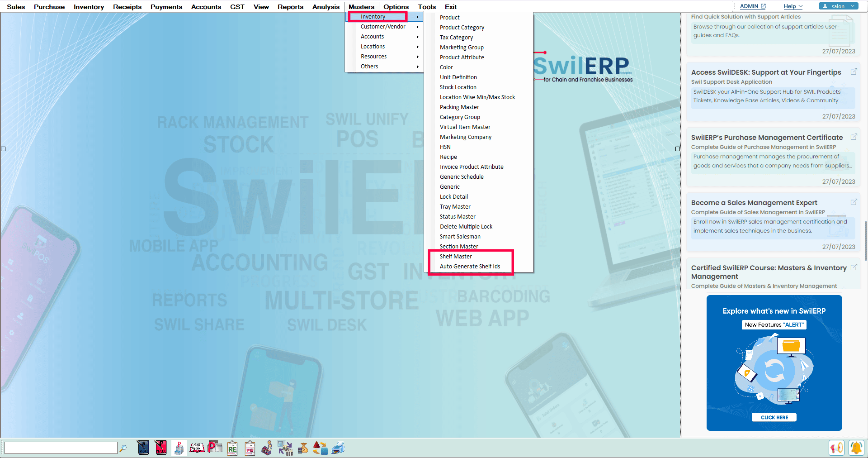The height and width of the screenshot is (458, 868).
Task: Click the bottom toolbar search input field
Action: pos(61,448)
